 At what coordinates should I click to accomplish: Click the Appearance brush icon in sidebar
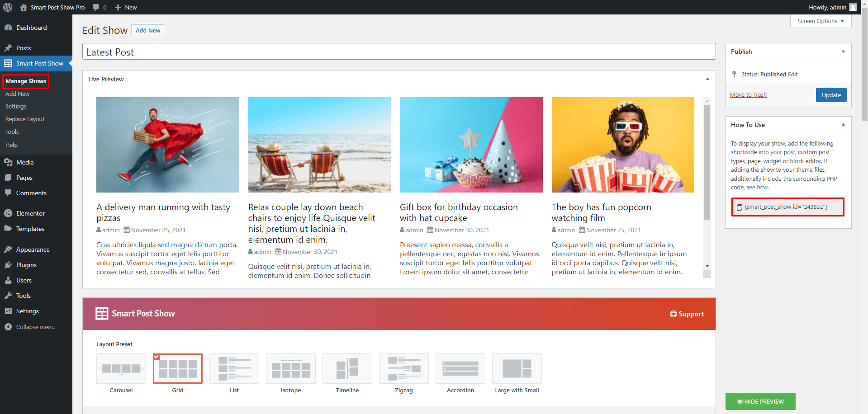pos(8,249)
